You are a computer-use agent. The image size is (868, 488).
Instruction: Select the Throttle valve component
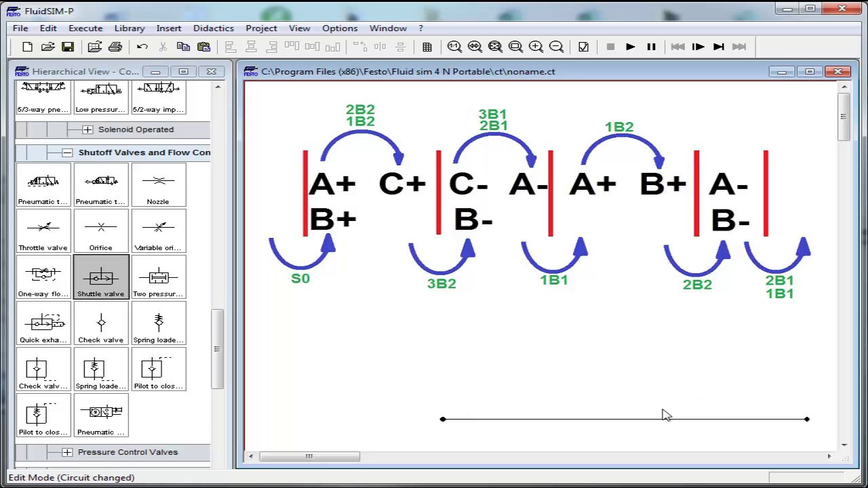tap(43, 231)
